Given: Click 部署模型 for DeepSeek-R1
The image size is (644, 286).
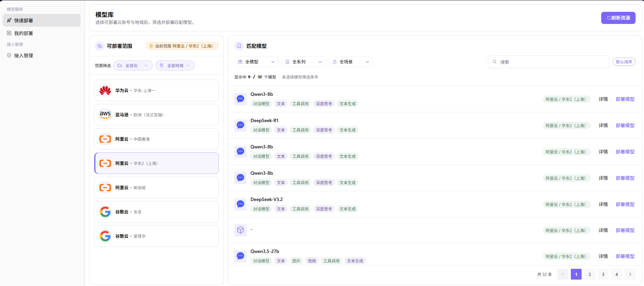Looking at the screenshot, I should tap(625, 125).
